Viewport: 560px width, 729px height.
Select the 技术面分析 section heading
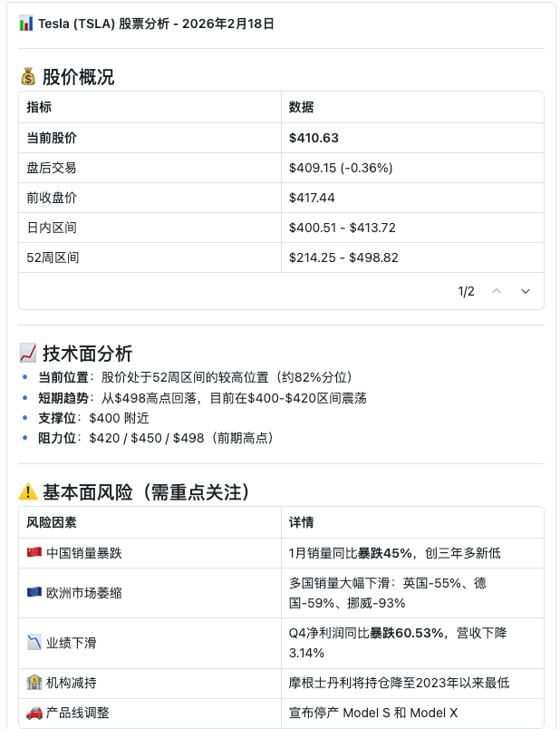(x=87, y=354)
